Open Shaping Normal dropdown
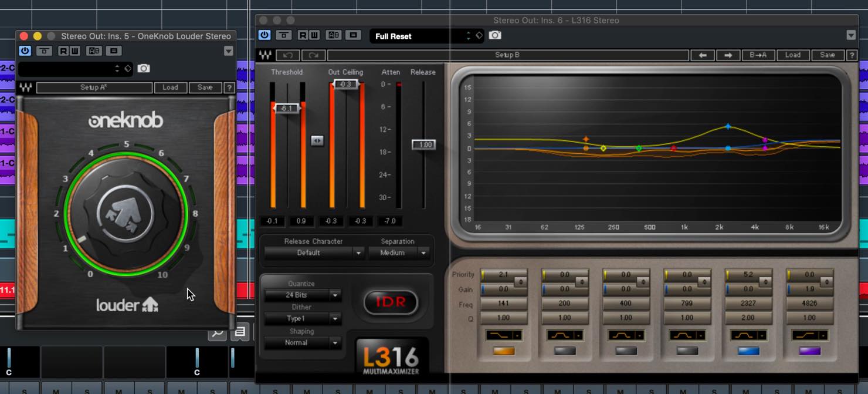The height and width of the screenshot is (394, 868). (x=303, y=343)
